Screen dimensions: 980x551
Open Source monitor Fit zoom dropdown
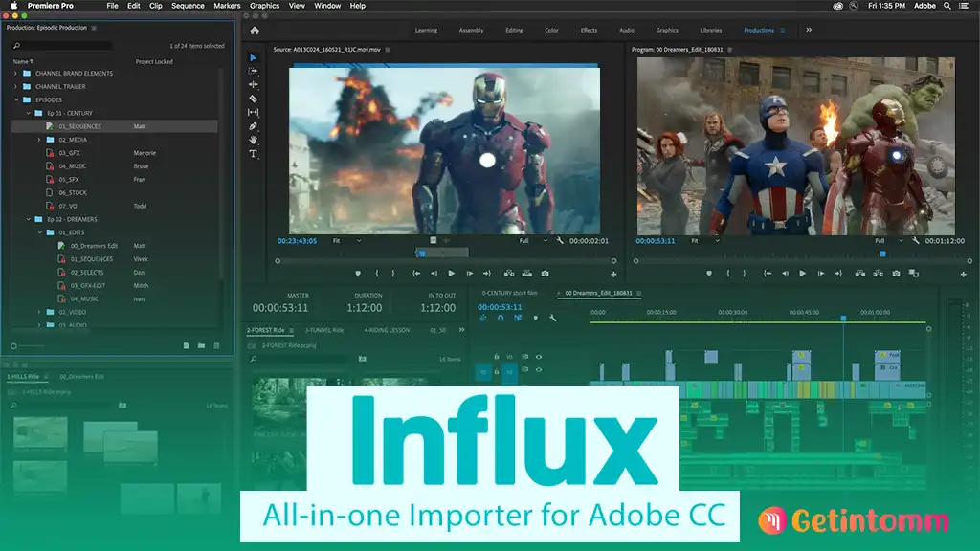pos(347,240)
